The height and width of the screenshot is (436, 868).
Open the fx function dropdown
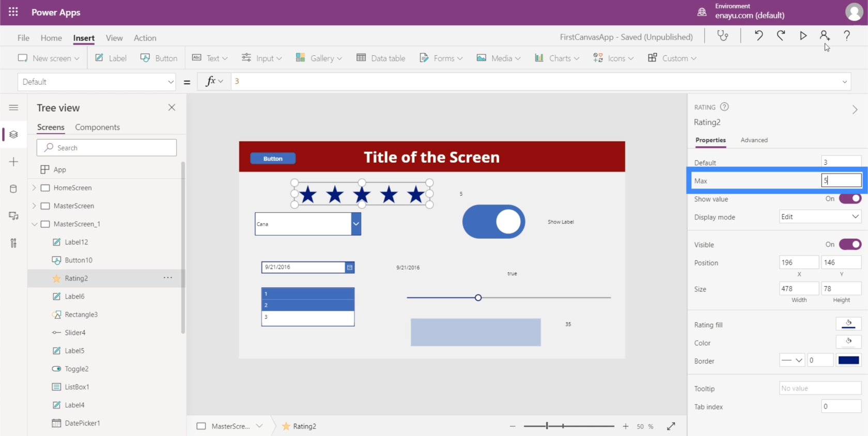pyautogui.click(x=214, y=81)
